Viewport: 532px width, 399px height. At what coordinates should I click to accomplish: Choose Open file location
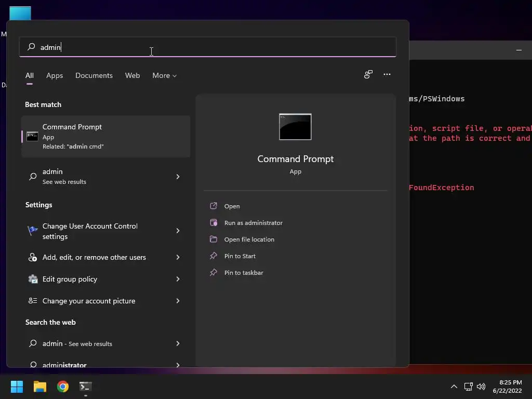pos(249,239)
